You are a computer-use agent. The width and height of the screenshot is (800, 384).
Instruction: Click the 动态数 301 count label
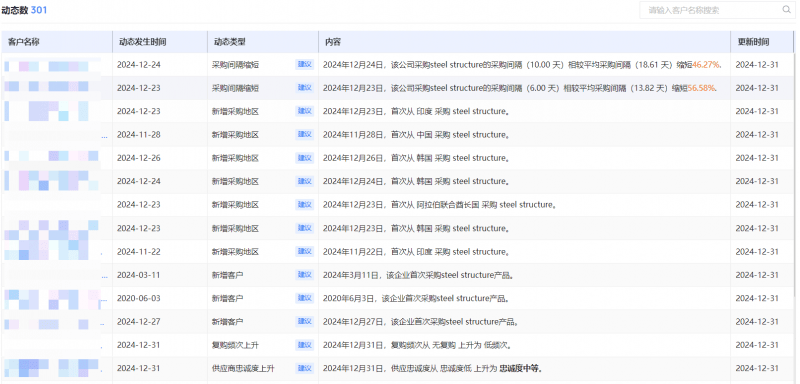tap(24, 10)
